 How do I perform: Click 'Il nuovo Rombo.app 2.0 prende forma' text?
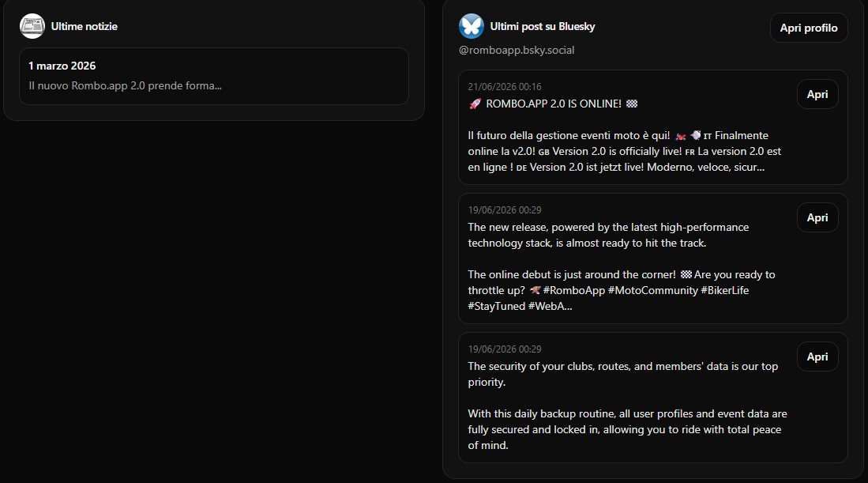coord(125,86)
